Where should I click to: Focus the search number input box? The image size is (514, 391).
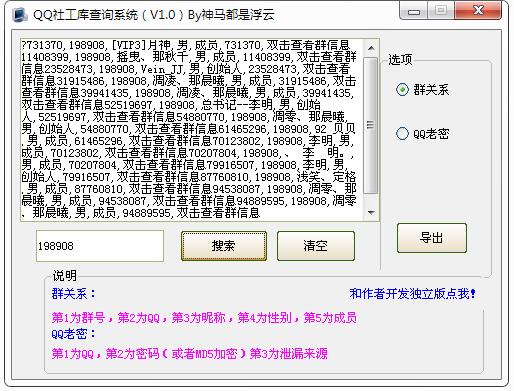[100, 246]
